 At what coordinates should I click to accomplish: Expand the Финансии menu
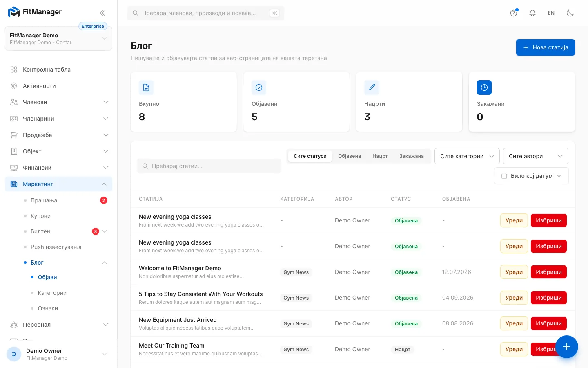tap(58, 168)
